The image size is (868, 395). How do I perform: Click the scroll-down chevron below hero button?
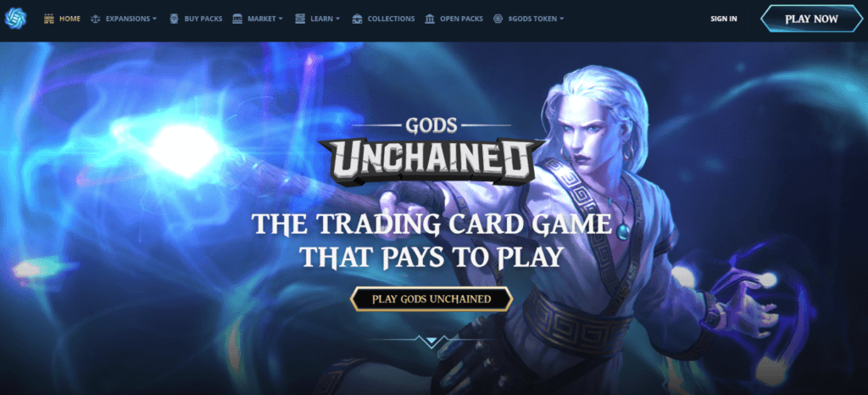(x=431, y=342)
